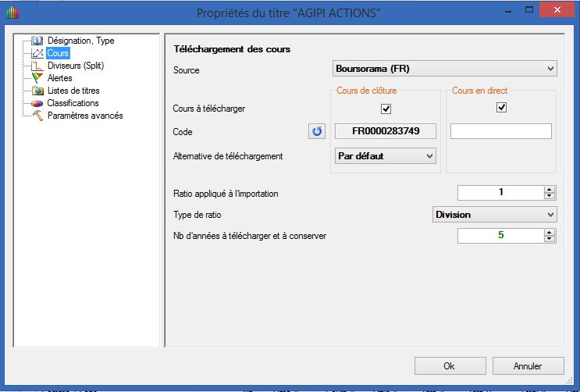The height and width of the screenshot is (392, 580).
Task: Click the Cours en direct code field
Action: pos(501,131)
